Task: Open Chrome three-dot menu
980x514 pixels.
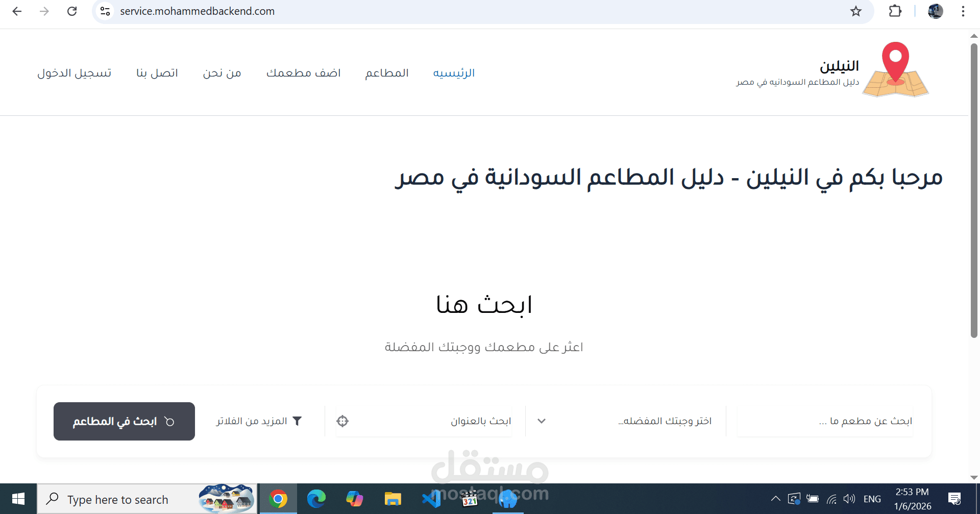Action: (x=963, y=11)
